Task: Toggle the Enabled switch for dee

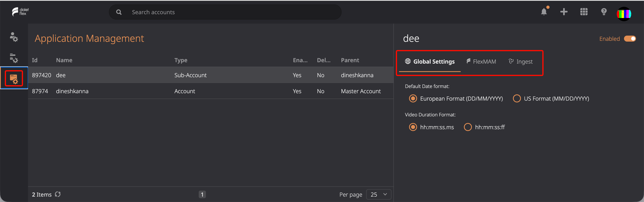Action: [630, 39]
